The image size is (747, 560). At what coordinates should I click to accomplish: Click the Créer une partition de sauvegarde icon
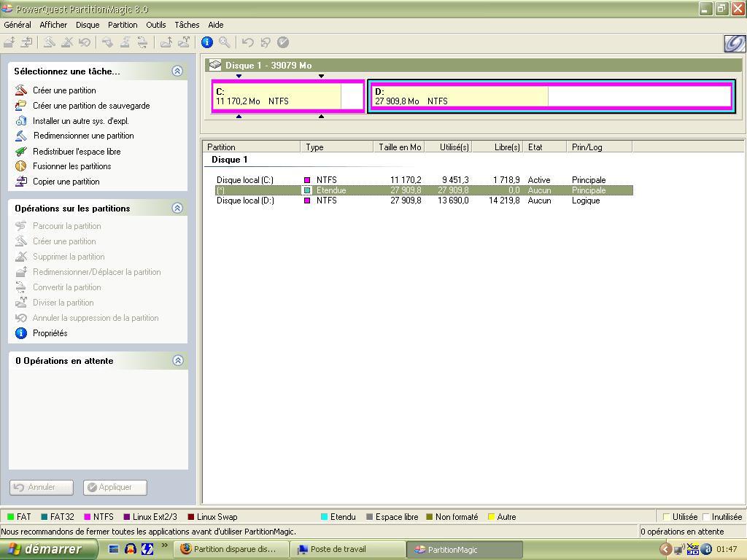click(21, 105)
